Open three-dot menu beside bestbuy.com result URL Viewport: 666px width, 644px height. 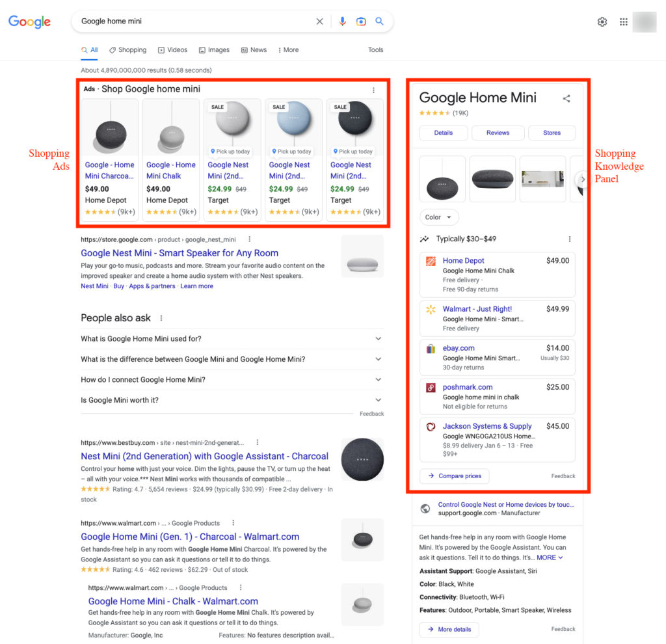258,442
